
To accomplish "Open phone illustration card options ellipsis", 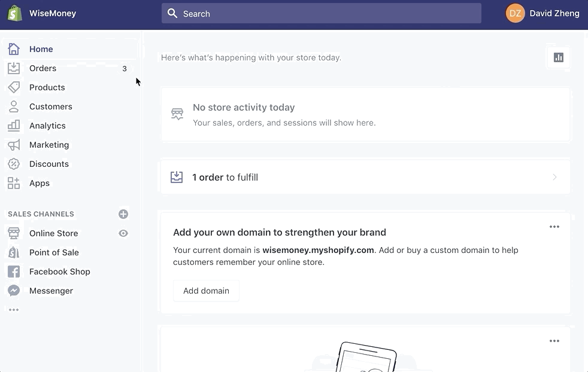I will point(554,341).
